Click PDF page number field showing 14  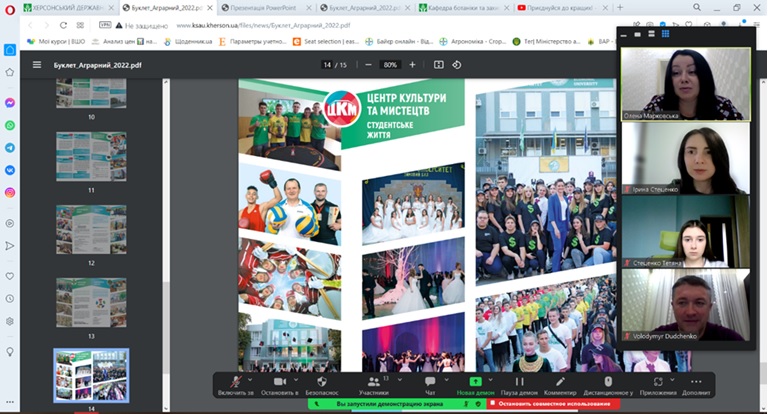tap(327, 65)
